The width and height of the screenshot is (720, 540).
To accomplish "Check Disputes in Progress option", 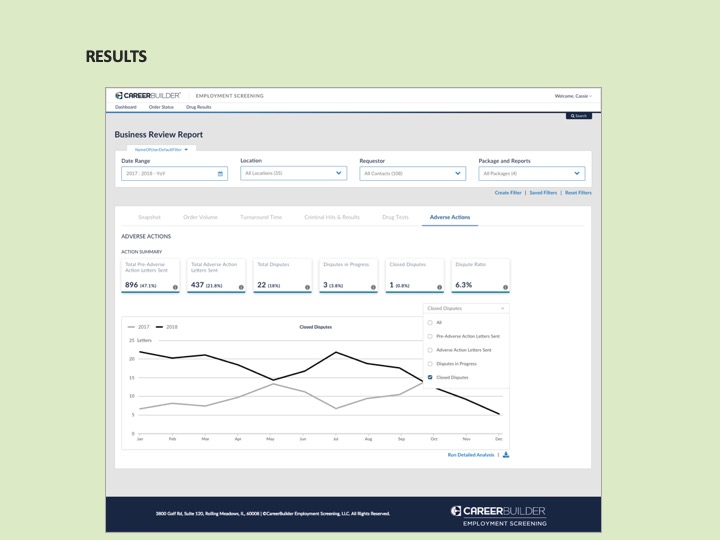I will [x=430, y=364].
